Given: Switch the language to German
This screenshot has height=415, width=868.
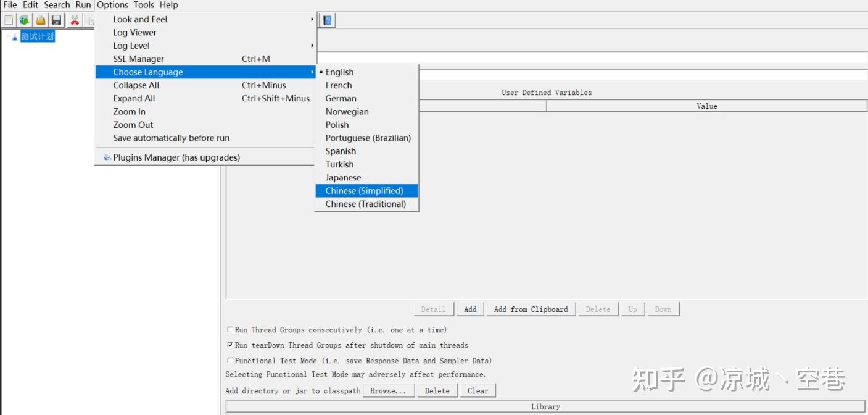Looking at the screenshot, I should click(366, 98).
